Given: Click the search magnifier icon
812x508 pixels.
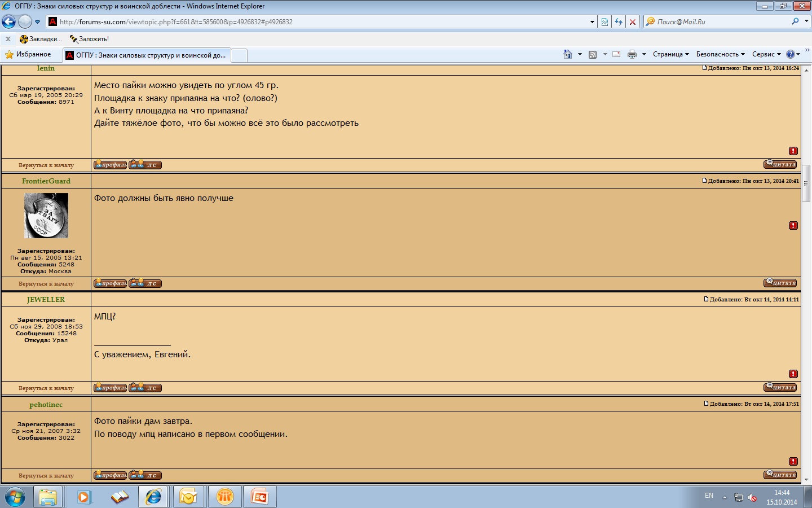Looking at the screenshot, I should [795, 21].
